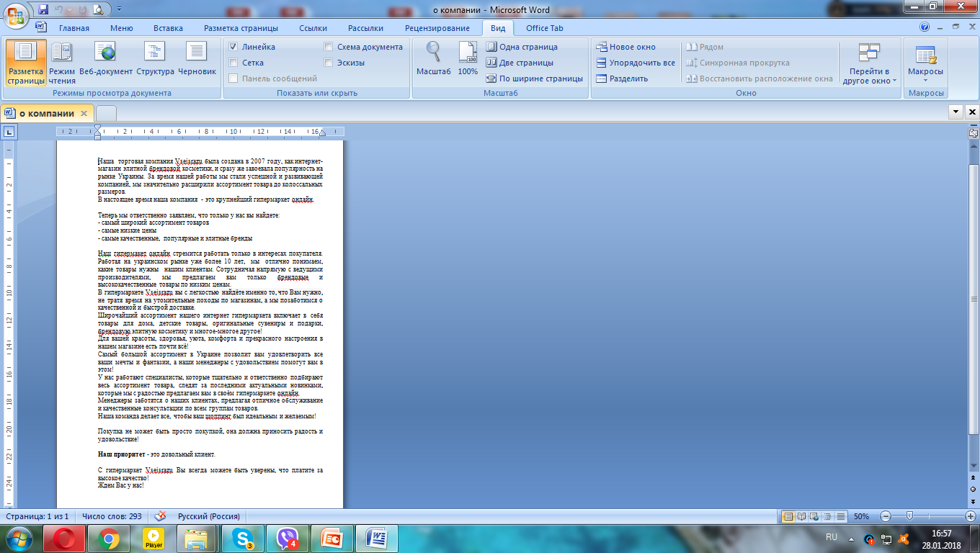Image resolution: width=980 pixels, height=553 pixels.
Task: Enable the Эскизы thumbnails checkbox
Action: click(329, 63)
